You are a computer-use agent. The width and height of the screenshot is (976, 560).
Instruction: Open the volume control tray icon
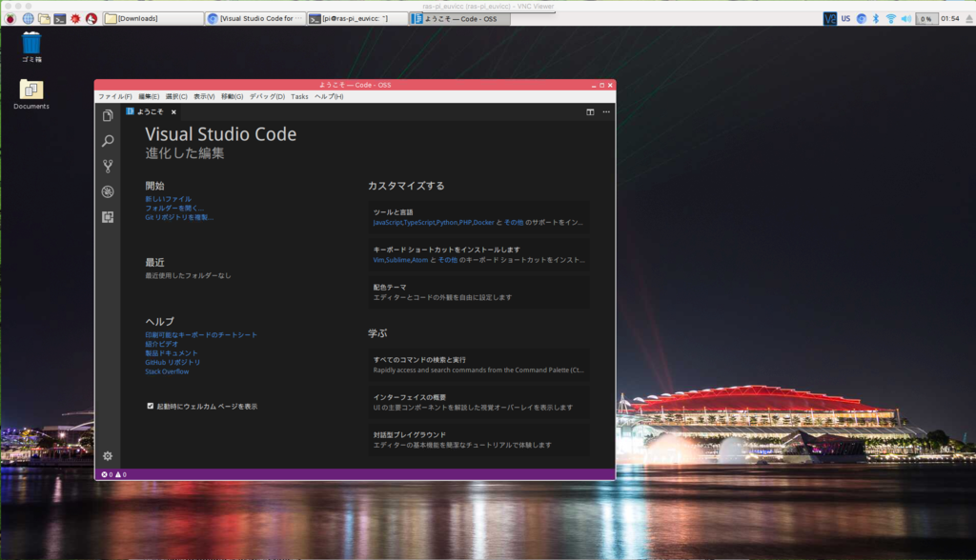pos(906,19)
